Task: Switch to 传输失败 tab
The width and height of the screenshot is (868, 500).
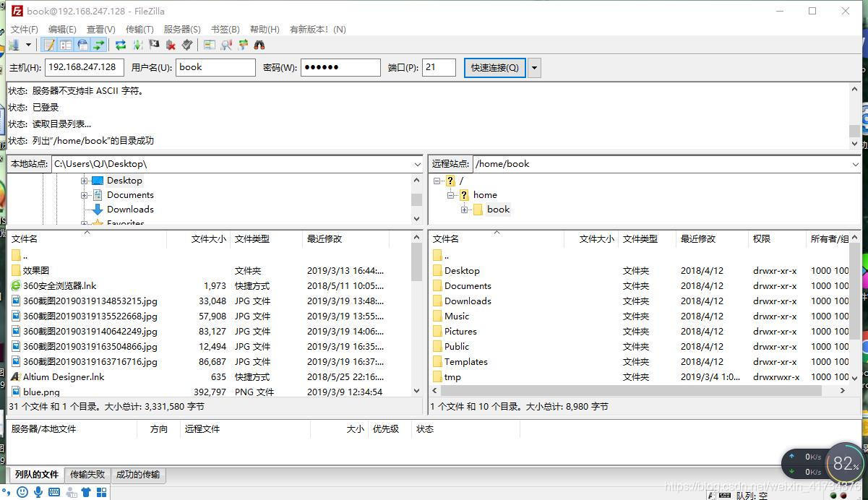Action: click(x=87, y=475)
